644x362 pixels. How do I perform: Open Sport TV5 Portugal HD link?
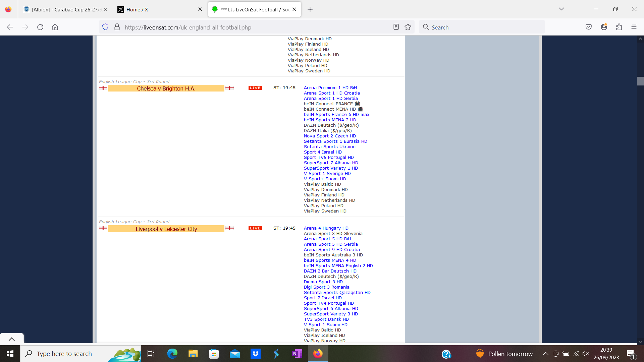[x=329, y=158]
